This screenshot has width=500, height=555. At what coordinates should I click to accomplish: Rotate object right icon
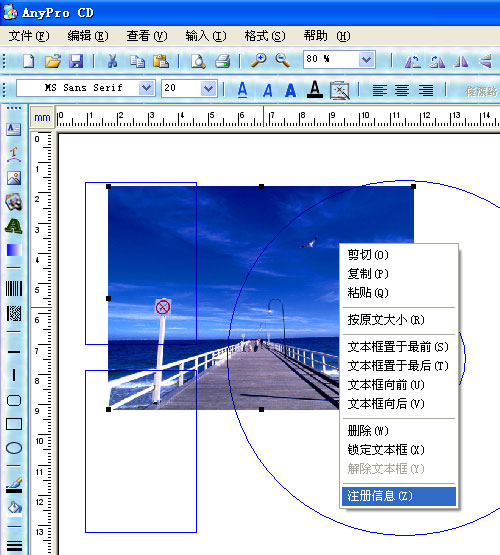point(437,62)
